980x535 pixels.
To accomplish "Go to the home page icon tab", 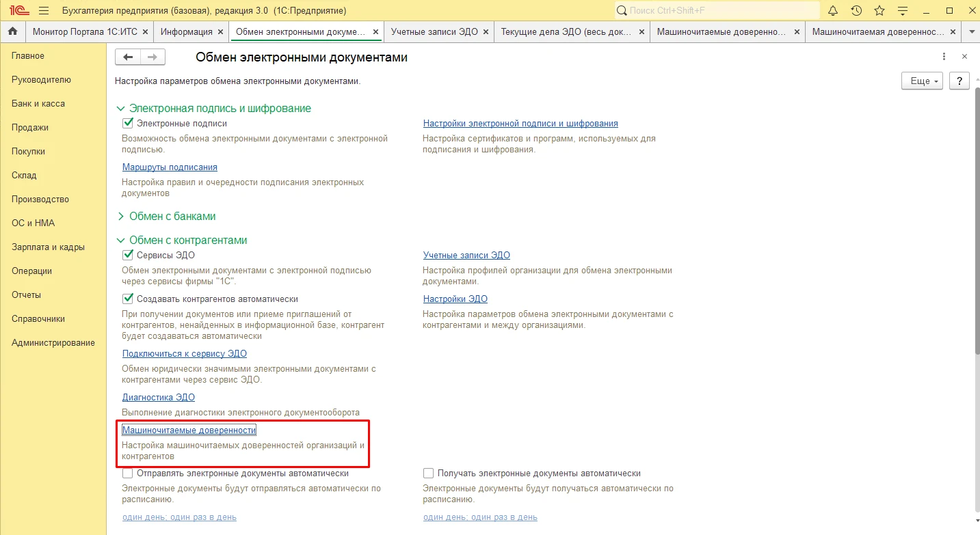I will point(12,32).
